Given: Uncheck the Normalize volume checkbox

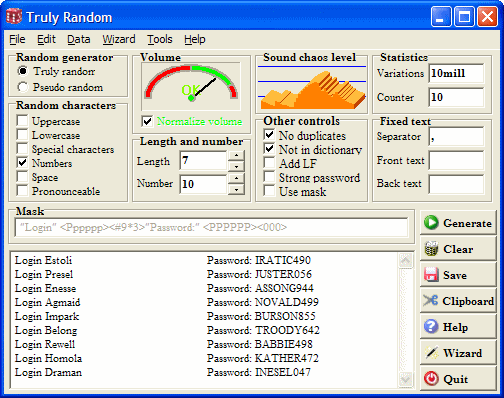Looking at the screenshot, I should point(147,121).
